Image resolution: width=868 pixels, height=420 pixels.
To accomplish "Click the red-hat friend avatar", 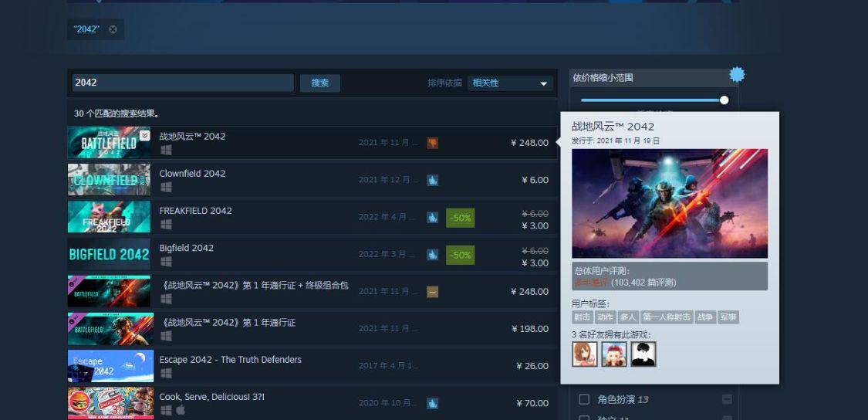I will 614,354.
